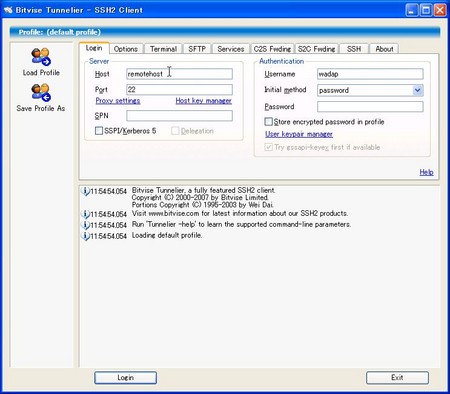Screen dimensions: 450x394
Task: Show the About tab
Action: (x=384, y=49)
